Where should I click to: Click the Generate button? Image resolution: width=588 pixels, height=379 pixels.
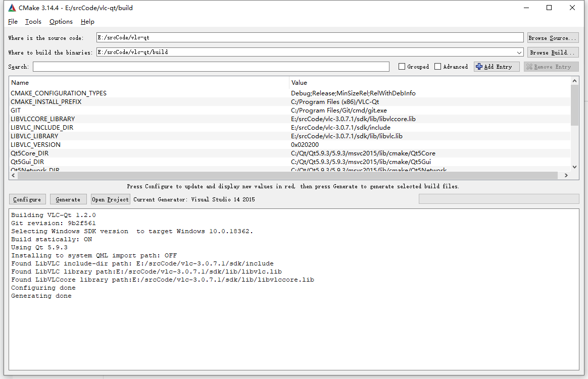click(68, 199)
